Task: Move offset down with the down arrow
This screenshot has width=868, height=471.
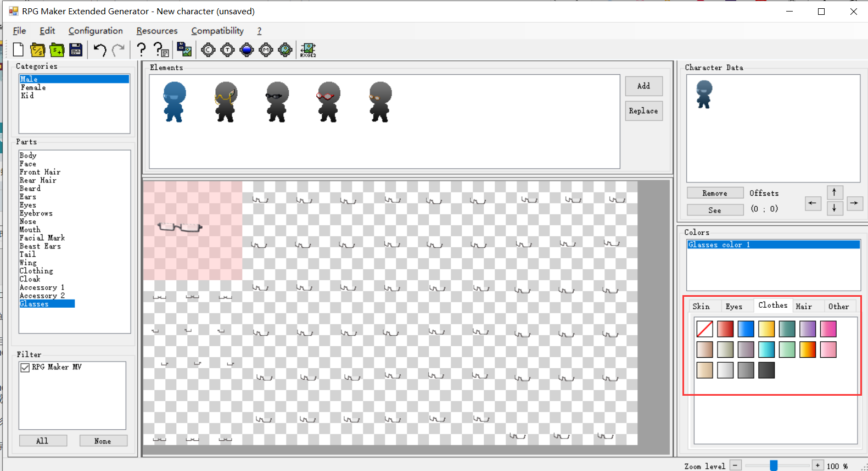Action: pyautogui.click(x=835, y=208)
